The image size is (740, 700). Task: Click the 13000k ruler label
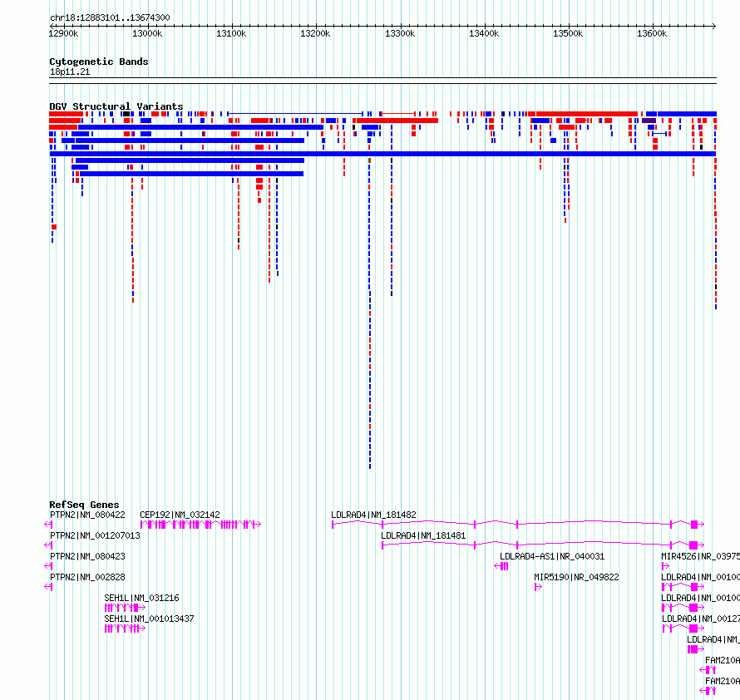pos(147,33)
